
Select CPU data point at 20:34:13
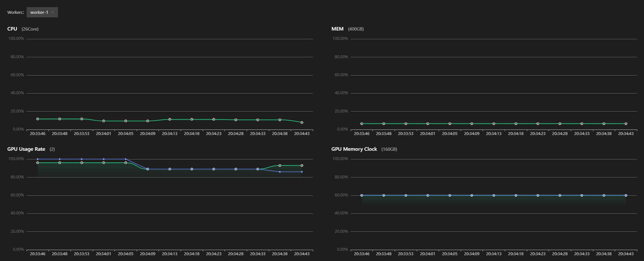point(170,119)
